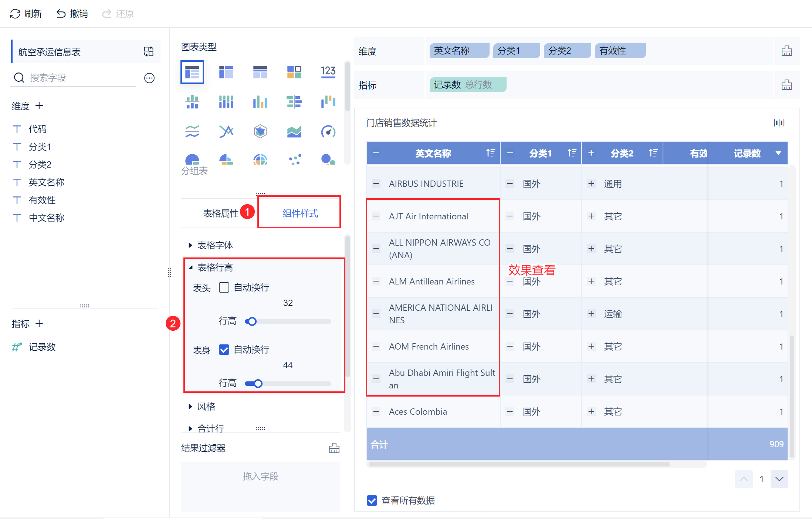Uncheck 查看所有数据 checkbox
The image size is (812, 519).
[372, 501]
